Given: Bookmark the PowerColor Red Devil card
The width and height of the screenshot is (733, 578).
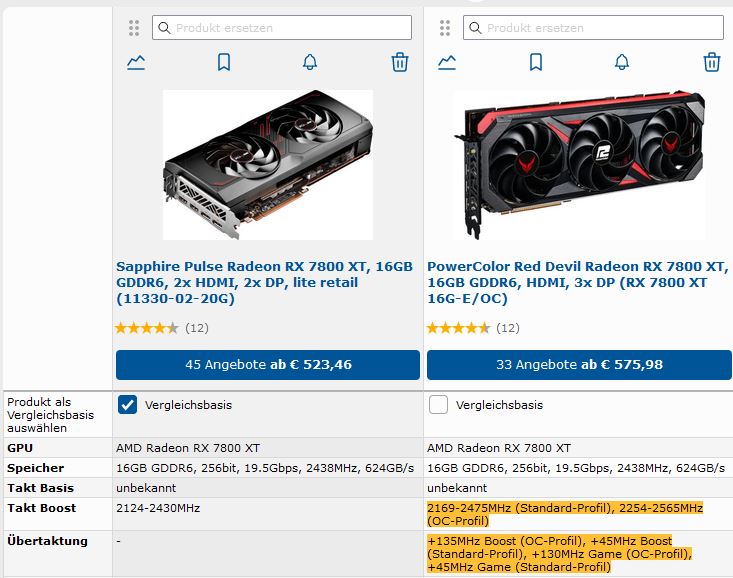Looking at the screenshot, I should [x=536, y=62].
